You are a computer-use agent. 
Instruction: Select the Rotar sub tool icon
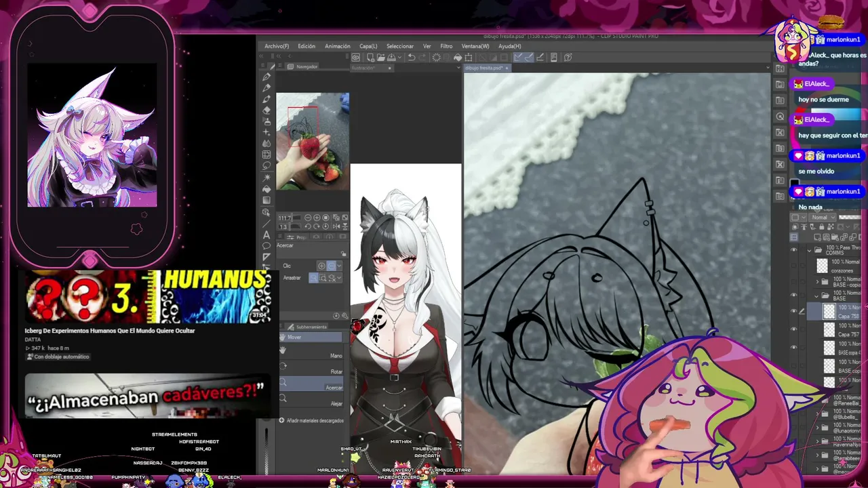(283, 366)
